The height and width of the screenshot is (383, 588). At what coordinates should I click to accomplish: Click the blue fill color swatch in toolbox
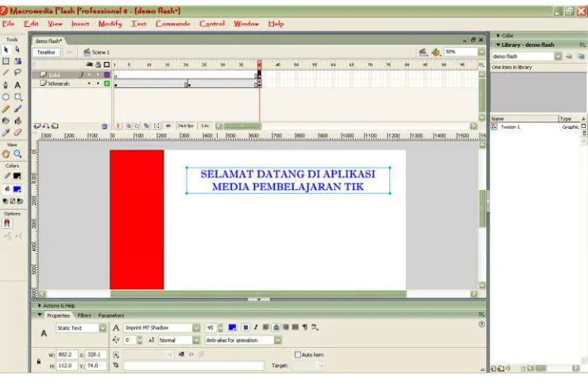17,189
